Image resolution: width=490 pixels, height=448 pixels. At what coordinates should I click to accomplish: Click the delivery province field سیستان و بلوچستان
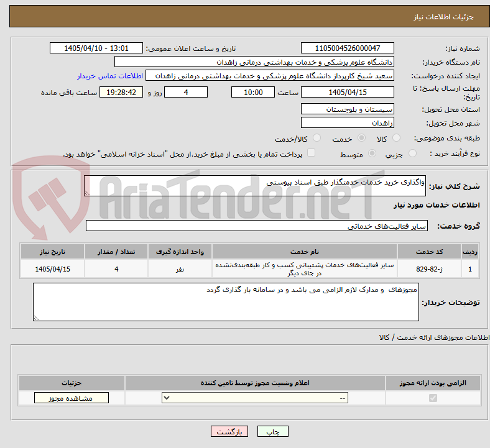coord(347,109)
